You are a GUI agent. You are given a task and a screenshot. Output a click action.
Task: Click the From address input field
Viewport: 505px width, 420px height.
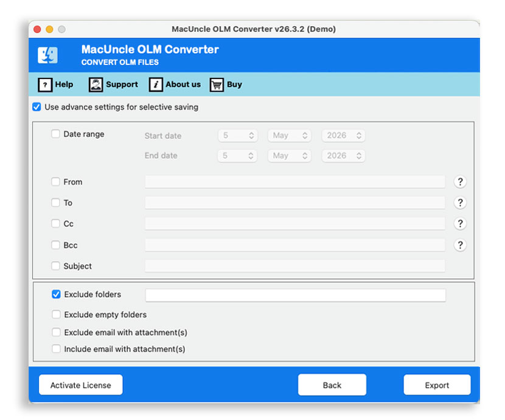tap(295, 182)
